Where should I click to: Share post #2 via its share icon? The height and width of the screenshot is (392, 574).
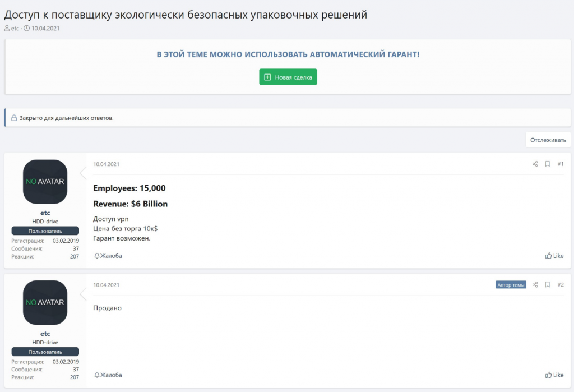535,284
